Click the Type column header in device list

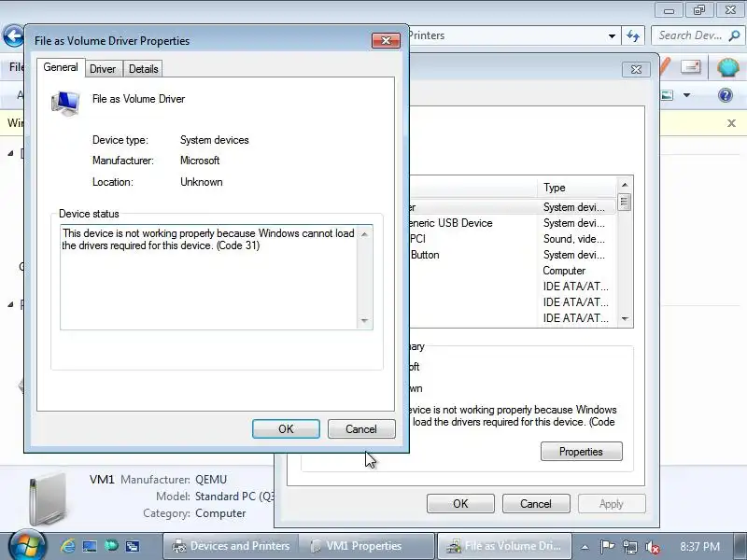[x=577, y=188]
